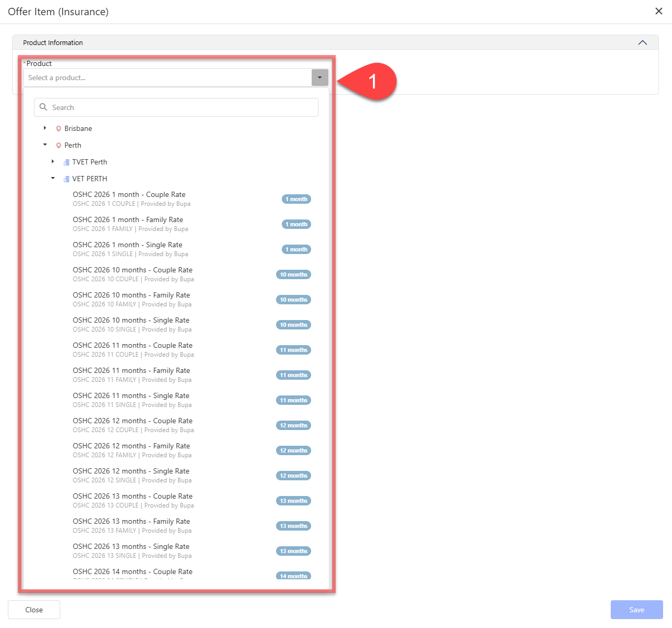Image resolution: width=672 pixels, height=628 pixels.
Task: Collapse the Product Information section
Action: point(642,42)
